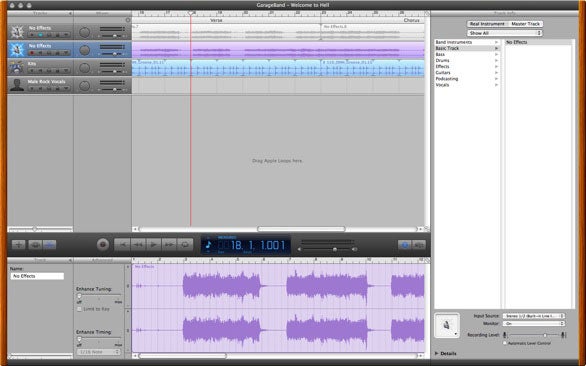This screenshot has width=586, height=366.
Task: Click the Fast Forward transport button
Action: click(169, 245)
